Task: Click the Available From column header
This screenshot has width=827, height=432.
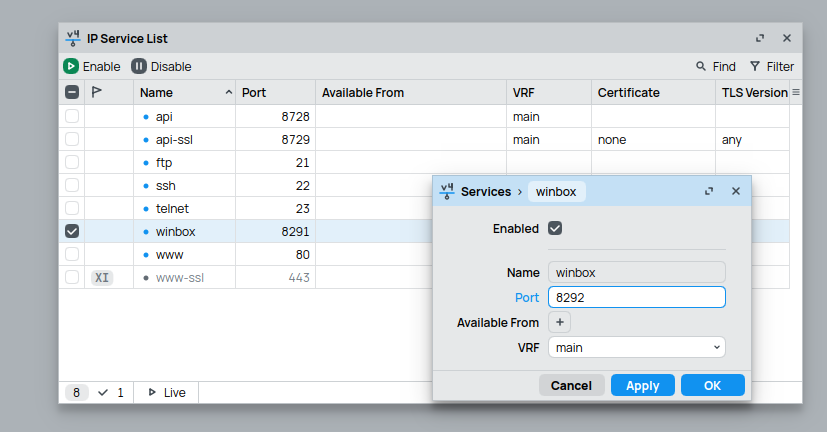Action: tap(411, 92)
